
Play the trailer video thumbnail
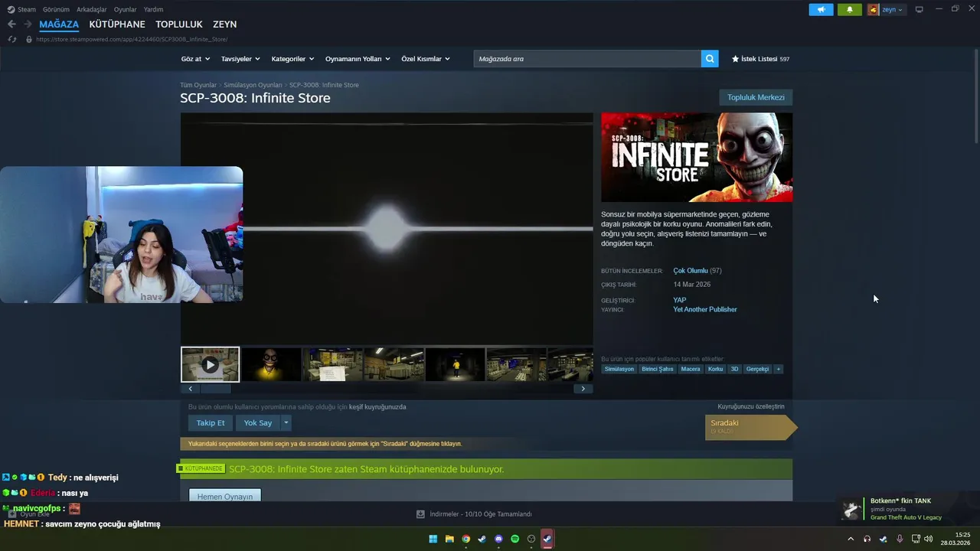(210, 364)
